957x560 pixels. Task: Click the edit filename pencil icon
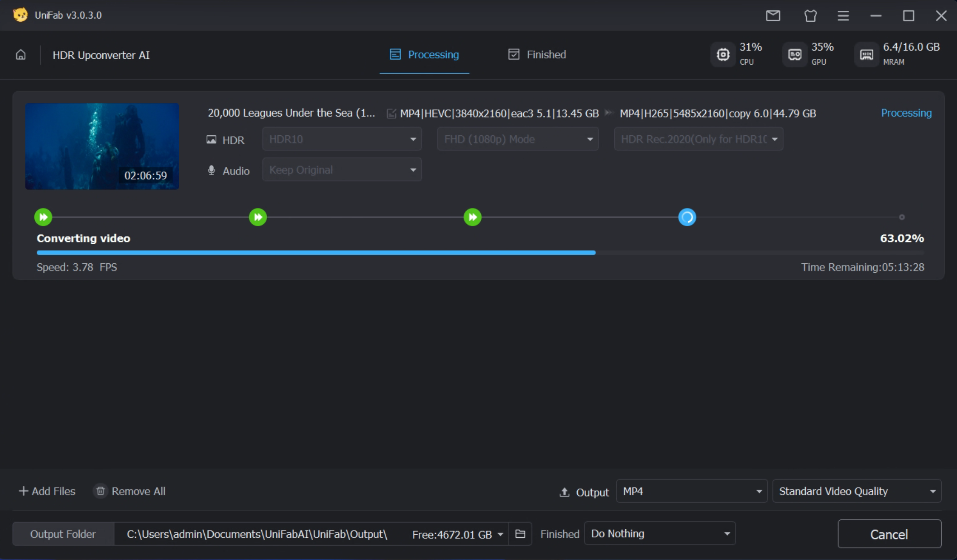point(391,114)
